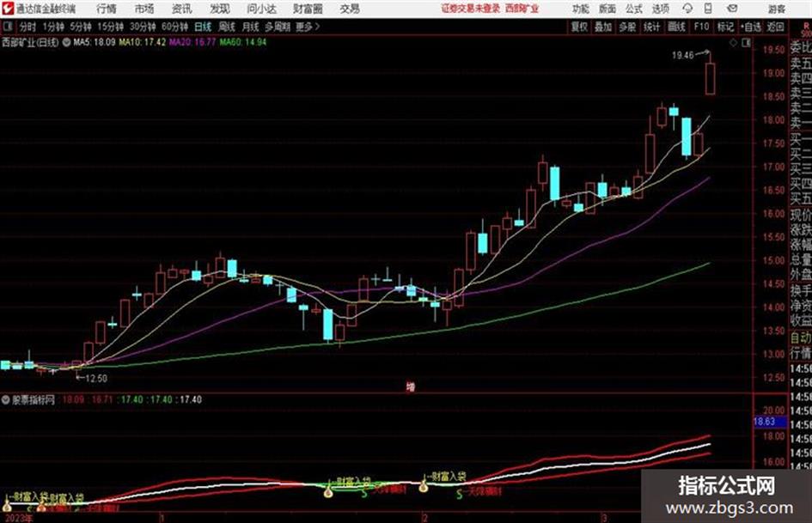Click the MA10: 17.42 value
812x523 pixels.
coord(143,42)
